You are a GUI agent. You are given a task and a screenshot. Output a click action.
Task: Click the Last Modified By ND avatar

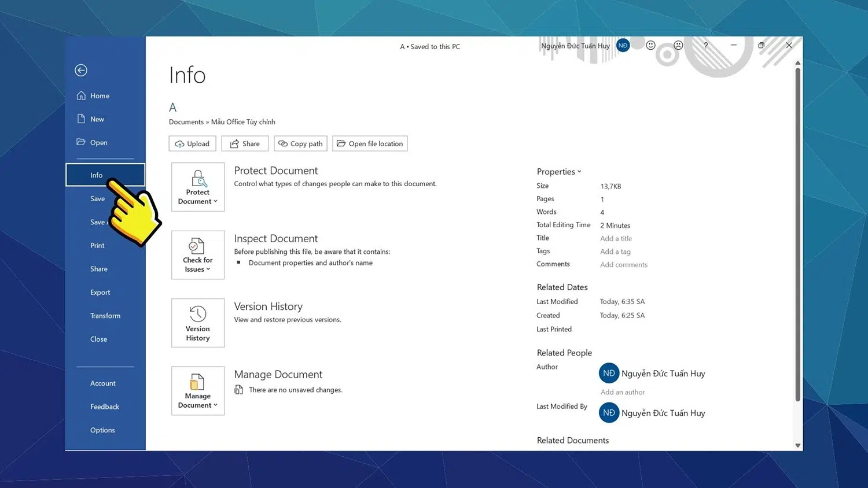609,413
